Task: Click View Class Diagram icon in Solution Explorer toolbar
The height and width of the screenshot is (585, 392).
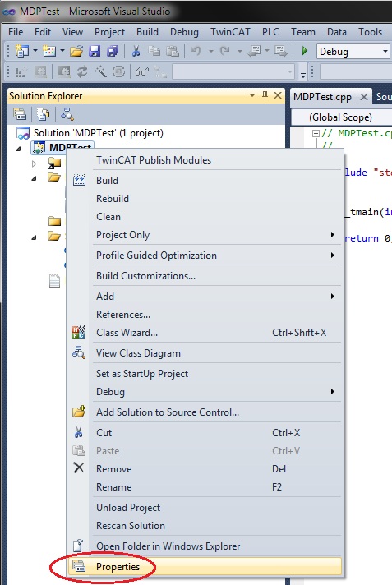Action: tap(67, 114)
